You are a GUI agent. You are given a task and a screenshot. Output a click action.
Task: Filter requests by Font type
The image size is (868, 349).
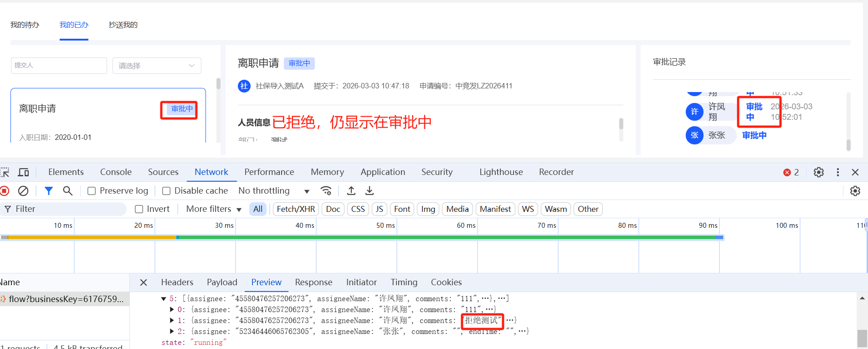click(402, 209)
